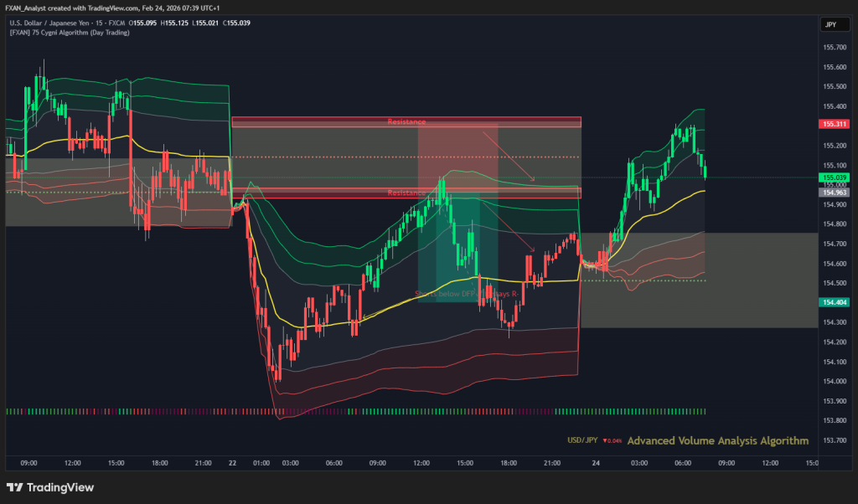Screen dimensions: 858x504
Task: Click the gray 154.963 price tag
Action: [835, 192]
